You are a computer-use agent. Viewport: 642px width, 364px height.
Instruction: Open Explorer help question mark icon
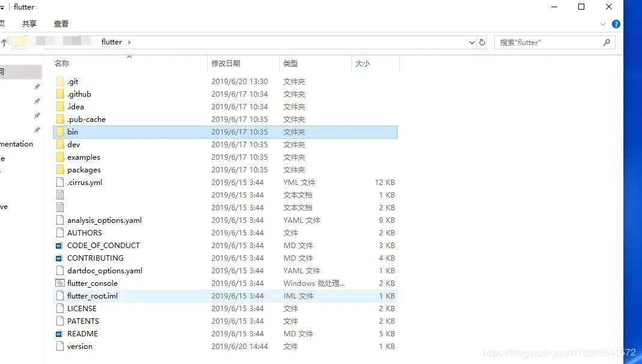tap(616, 24)
